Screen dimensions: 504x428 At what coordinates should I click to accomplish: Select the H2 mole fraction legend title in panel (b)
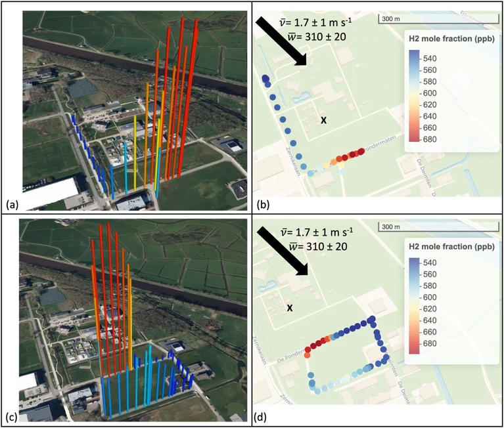click(451, 39)
